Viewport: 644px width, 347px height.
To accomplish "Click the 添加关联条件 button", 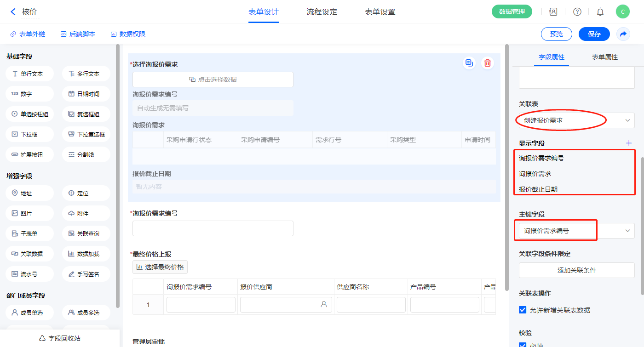I will pos(576,270).
